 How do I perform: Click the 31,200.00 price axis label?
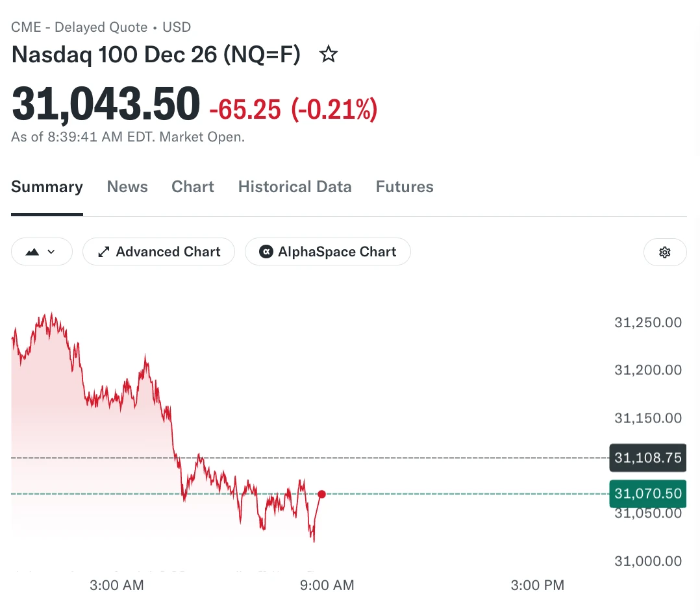coord(648,370)
